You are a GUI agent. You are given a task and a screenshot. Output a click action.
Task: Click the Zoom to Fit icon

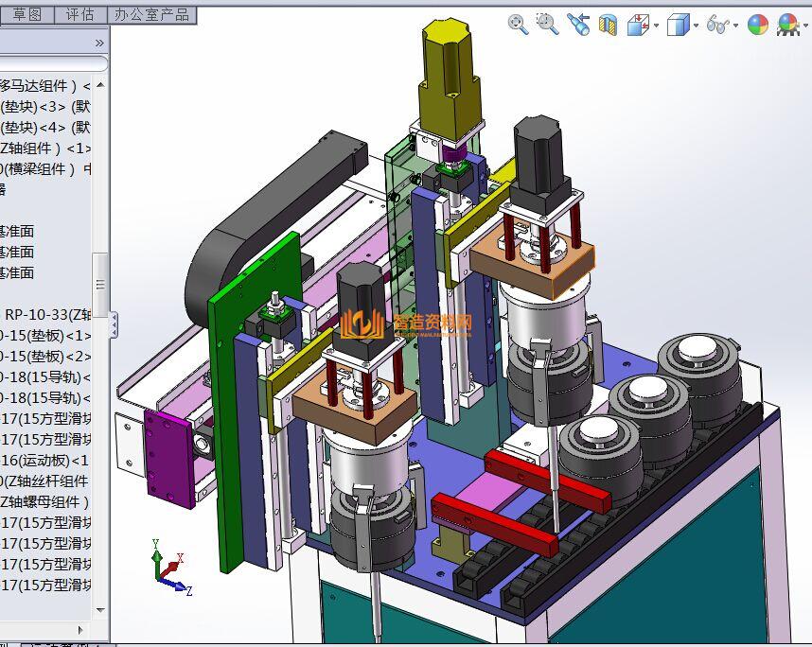518,25
